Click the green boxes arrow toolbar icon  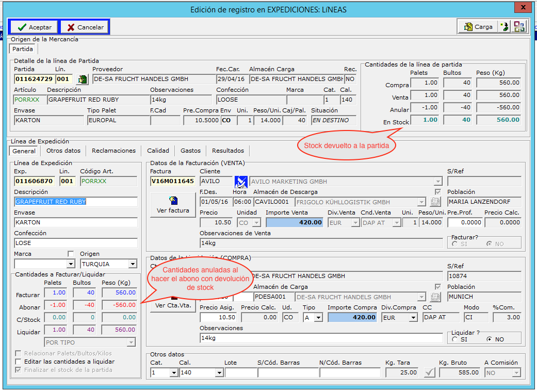[505, 27]
